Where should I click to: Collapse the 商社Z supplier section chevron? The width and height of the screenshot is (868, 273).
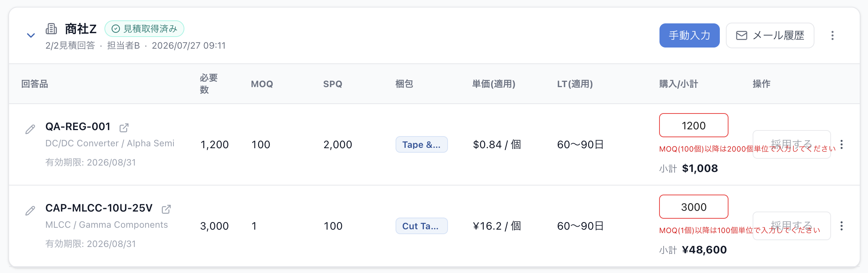click(31, 35)
